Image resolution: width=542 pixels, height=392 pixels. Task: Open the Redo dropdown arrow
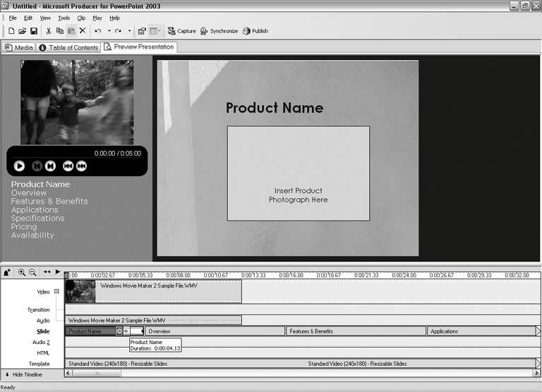point(129,31)
